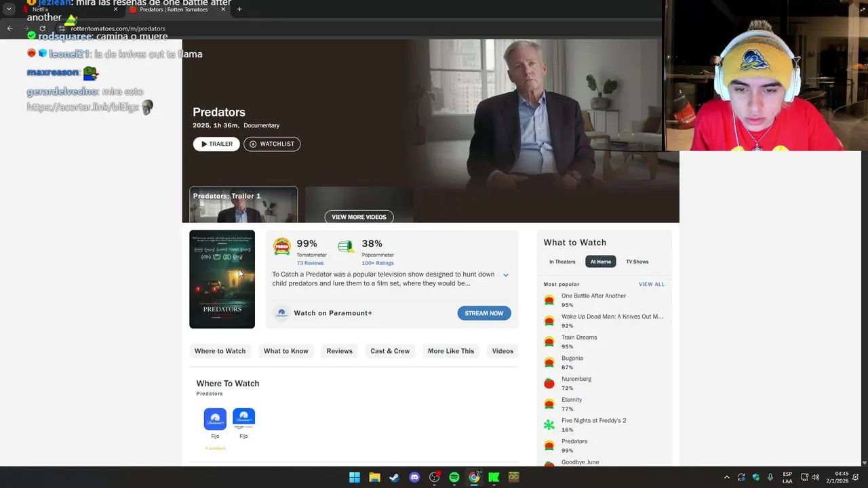This screenshot has width=868, height=488.
Task: Click View More Videos button
Action: (359, 217)
